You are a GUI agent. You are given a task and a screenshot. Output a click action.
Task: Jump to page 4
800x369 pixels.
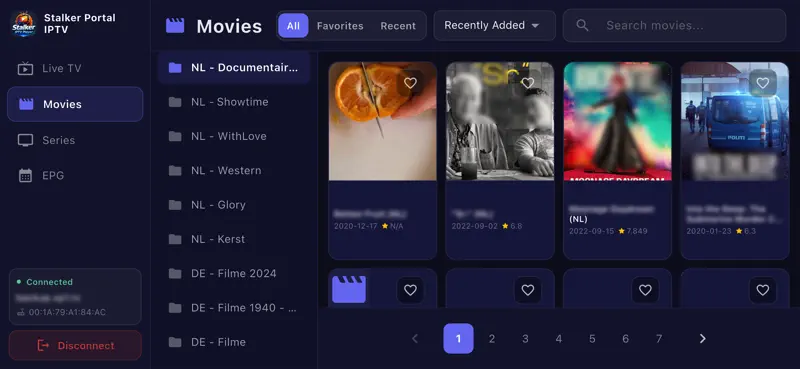click(x=559, y=338)
